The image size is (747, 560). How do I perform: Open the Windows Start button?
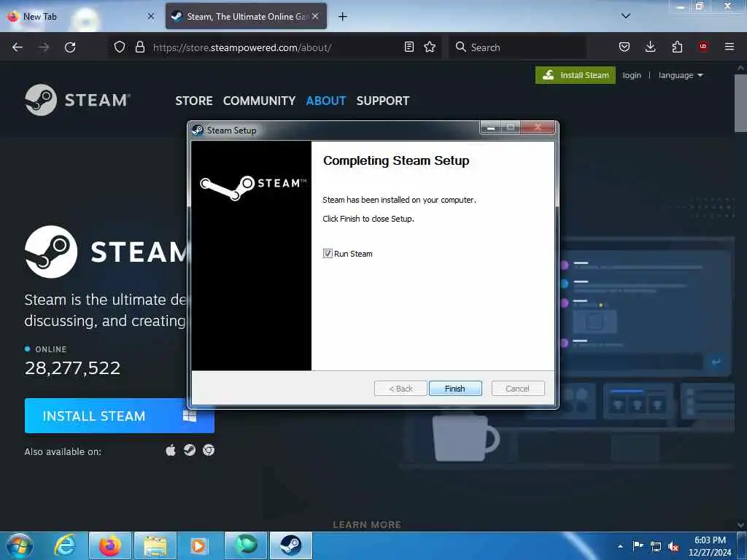pos(20,545)
